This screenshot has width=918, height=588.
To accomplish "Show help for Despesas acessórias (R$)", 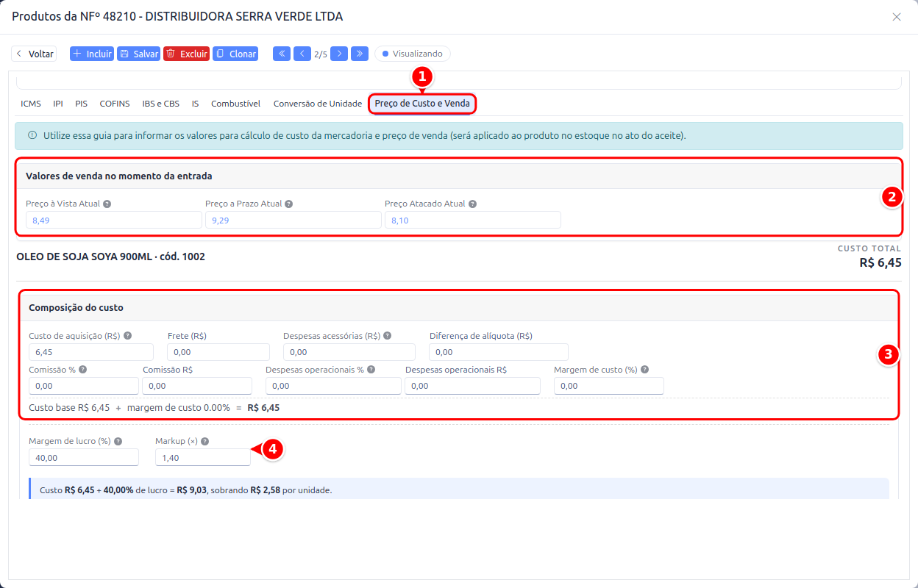I will click(388, 336).
